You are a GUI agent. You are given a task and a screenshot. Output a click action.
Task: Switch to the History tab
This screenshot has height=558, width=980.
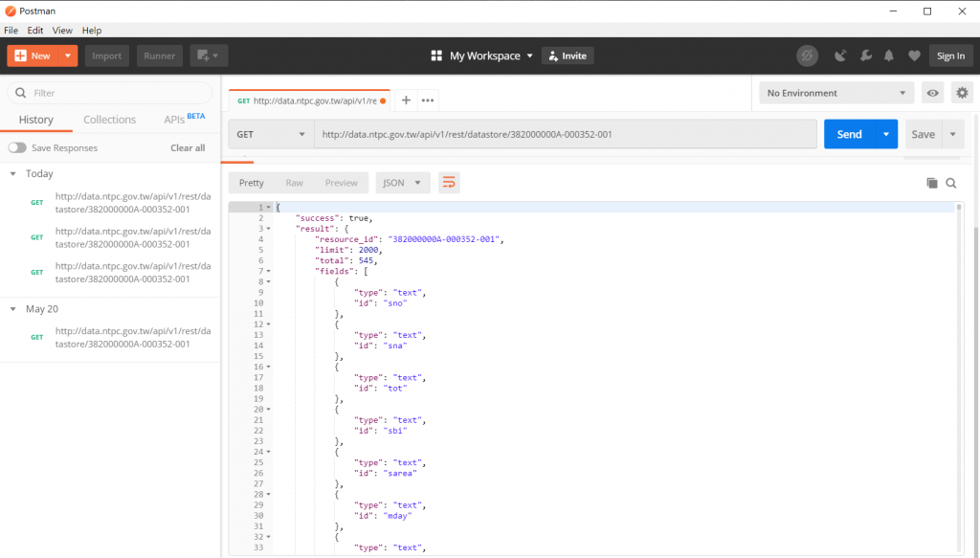[35, 120]
